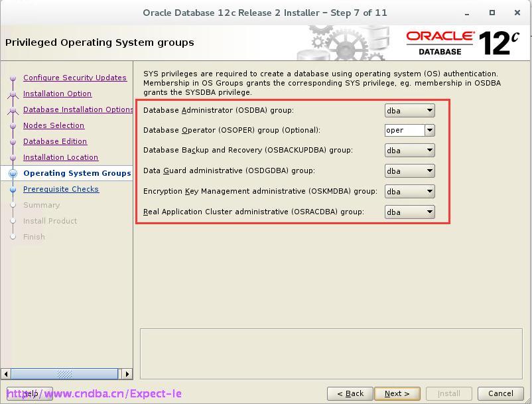Click the right arrow of sidebar scrollbar
Viewport: 532px width, 404px height.
click(x=127, y=374)
